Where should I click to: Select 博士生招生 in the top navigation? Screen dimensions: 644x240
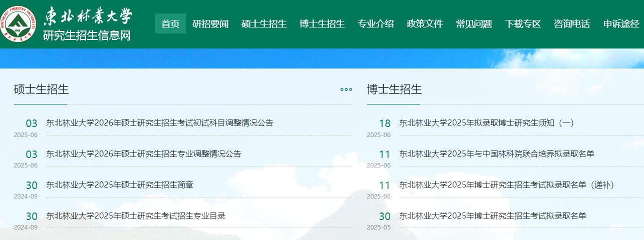coord(322,23)
